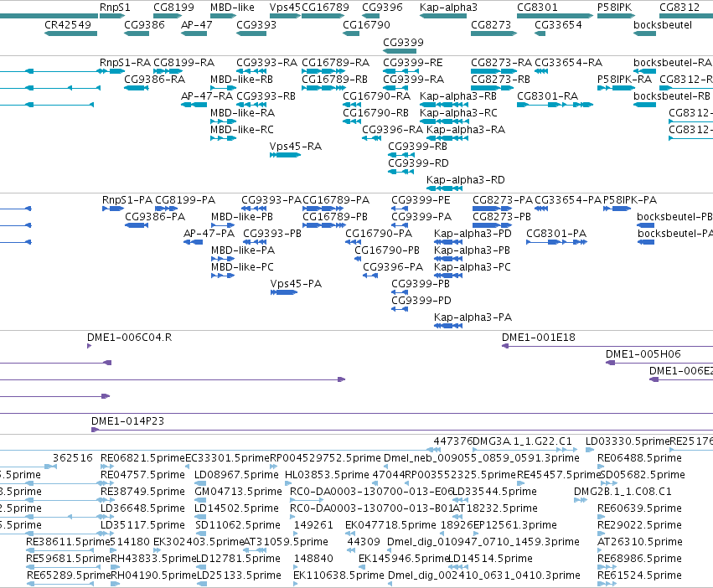This screenshot has width=713, height=588.
Task: Click the CG8273-PB protein label
Action: pos(502,216)
